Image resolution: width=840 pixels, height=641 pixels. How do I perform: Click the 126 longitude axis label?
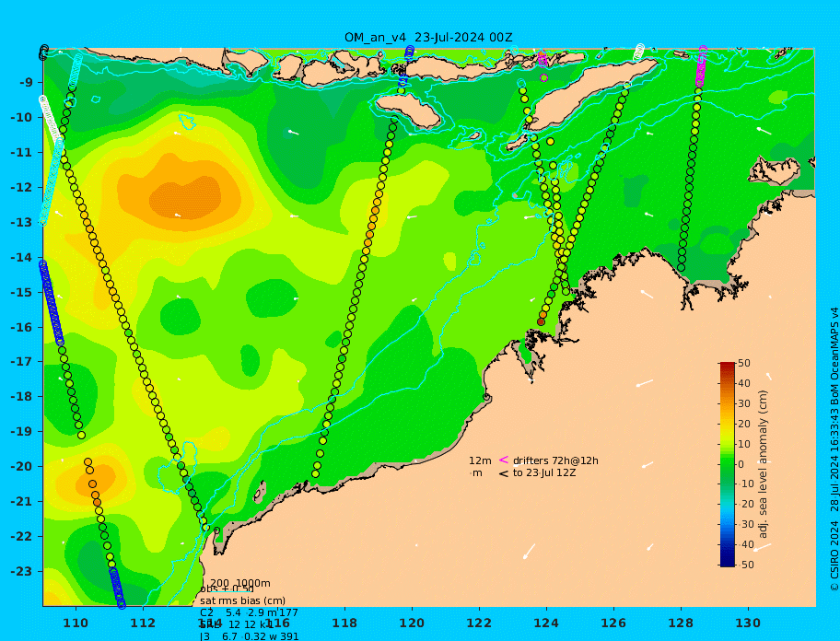(613, 624)
